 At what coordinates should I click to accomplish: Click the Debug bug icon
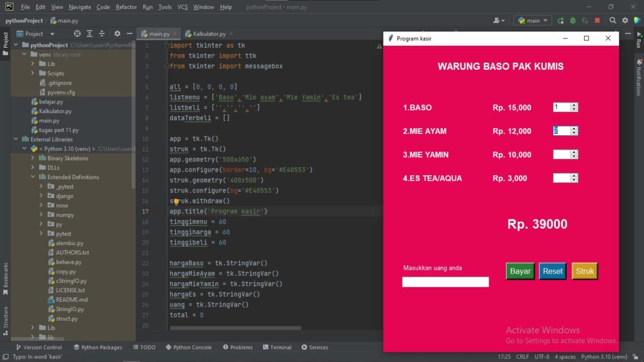pyautogui.click(x=572, y=21)
